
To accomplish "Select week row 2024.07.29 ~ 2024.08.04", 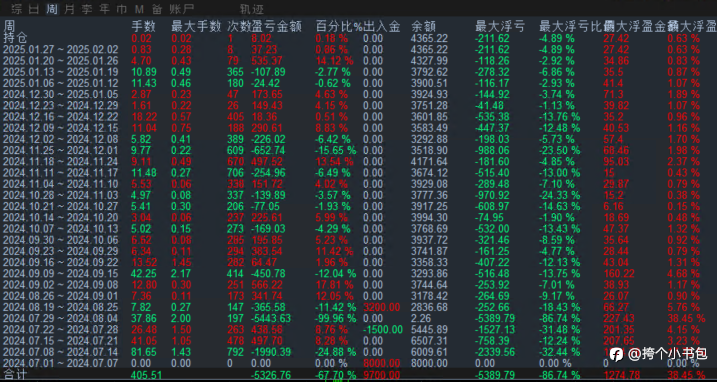I will coord(60,318).
